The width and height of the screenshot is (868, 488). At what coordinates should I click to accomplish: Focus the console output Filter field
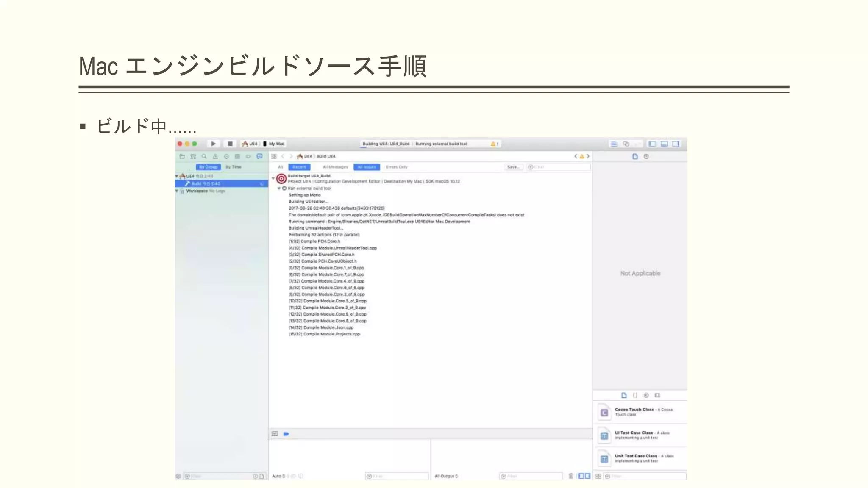[x=531, y=476]
